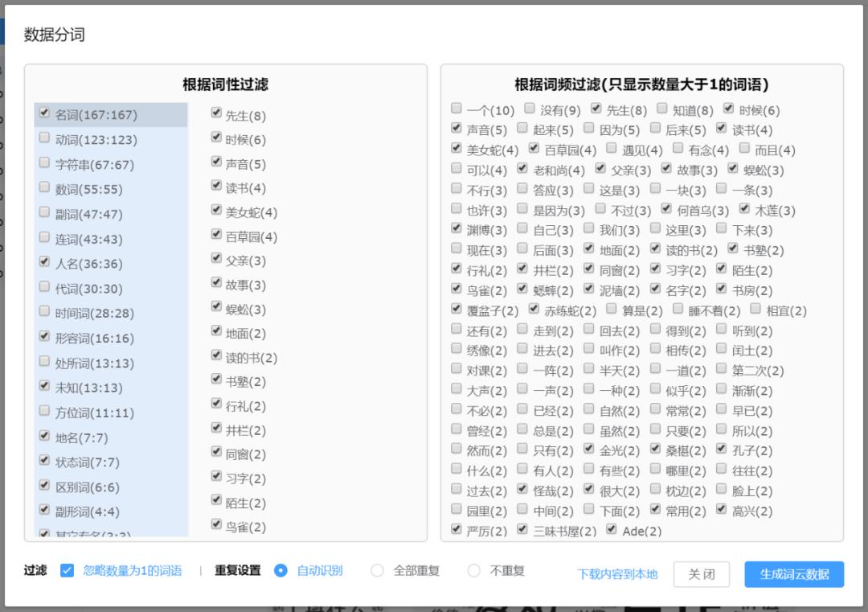Uncheck 名词(167:167) in the part-of-speech filter
Screen dimensions: 868x612
click(x=44, y=113)
